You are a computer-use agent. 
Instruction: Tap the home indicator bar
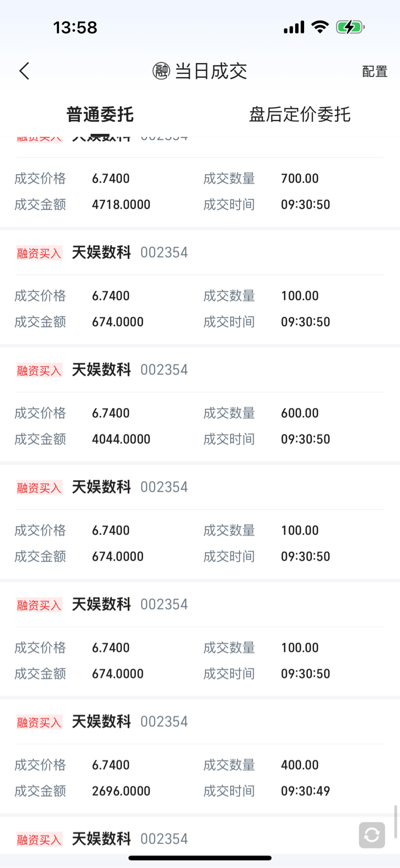tap(200, 858)
